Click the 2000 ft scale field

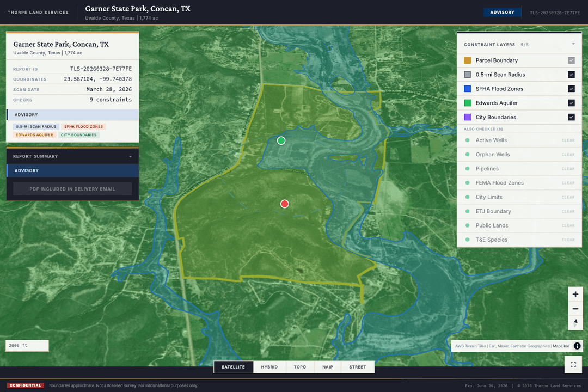click(x=27, y=345)
